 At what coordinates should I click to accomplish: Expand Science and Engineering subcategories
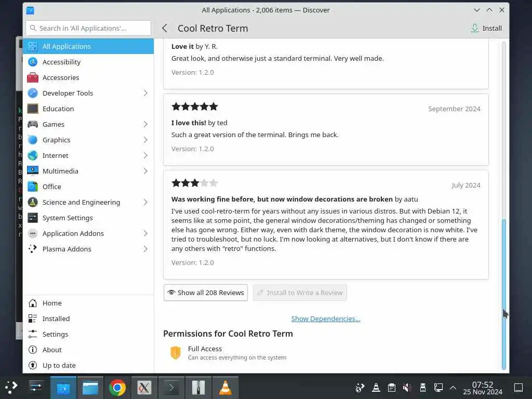(145, 202)
